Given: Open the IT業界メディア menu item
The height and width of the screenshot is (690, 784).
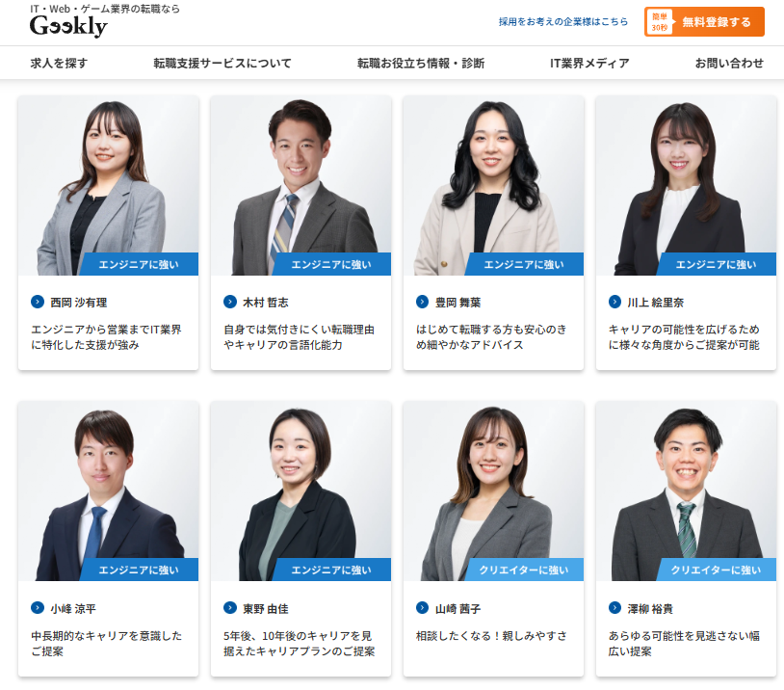Looking at the screenshot, I should (x=589, y=63).
